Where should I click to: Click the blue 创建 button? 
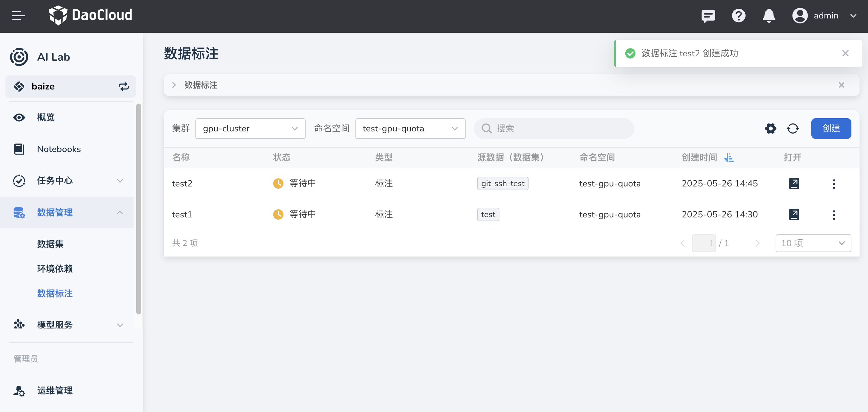coord(831,128)
